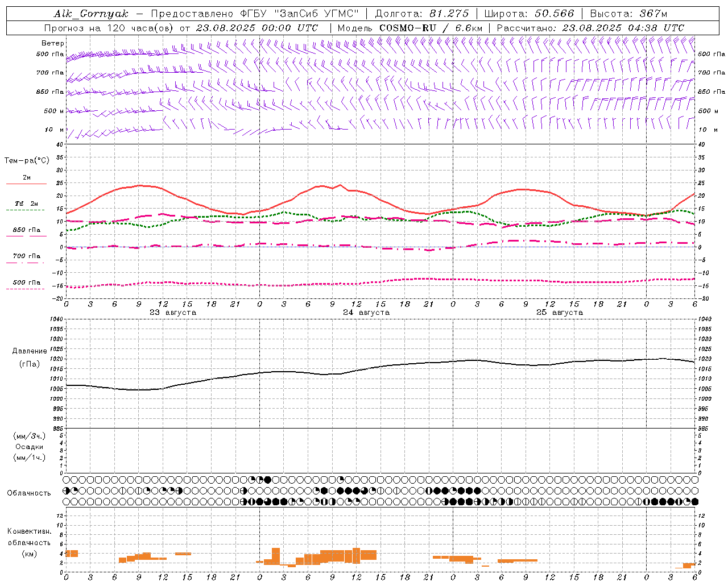Click the longitude value Долгота: 81.275
Image resolution: width=728 pixels, height=582 pixels.
(422, 14)
